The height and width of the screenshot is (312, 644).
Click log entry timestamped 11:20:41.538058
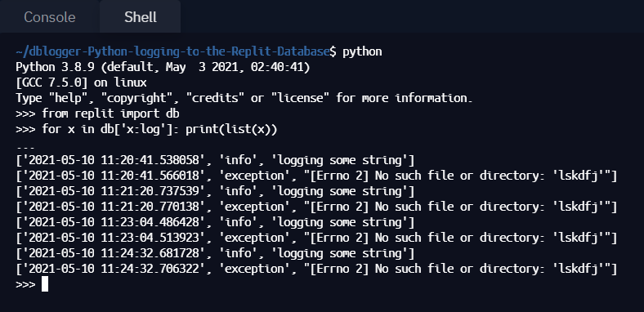point(215,160)
